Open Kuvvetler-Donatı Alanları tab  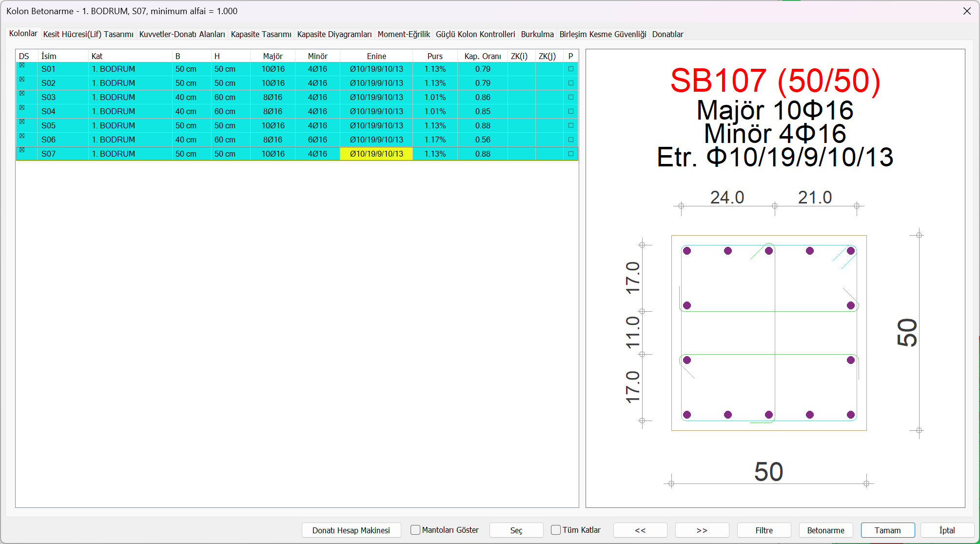[182, 34]
